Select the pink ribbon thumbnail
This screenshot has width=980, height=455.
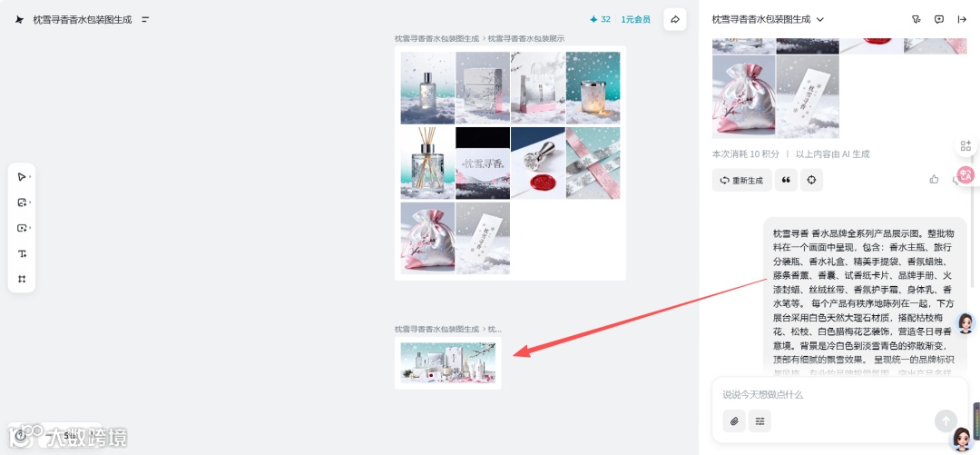click(593, 163)
